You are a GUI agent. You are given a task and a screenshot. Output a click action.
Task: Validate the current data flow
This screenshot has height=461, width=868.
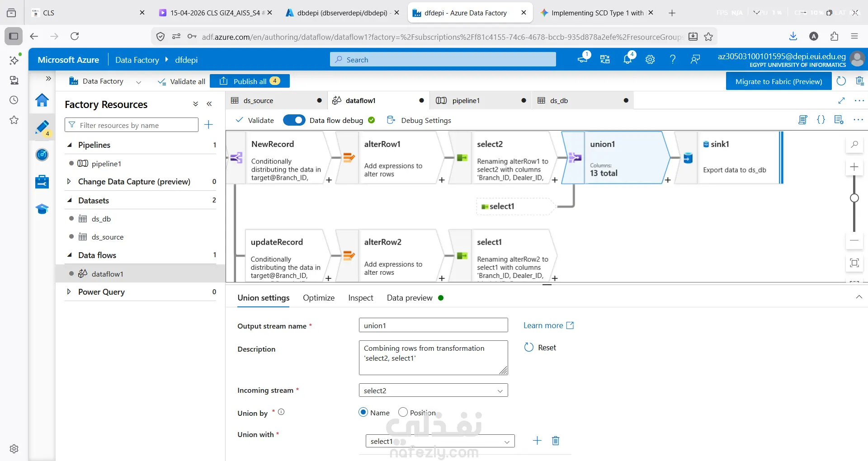[255, 120]
